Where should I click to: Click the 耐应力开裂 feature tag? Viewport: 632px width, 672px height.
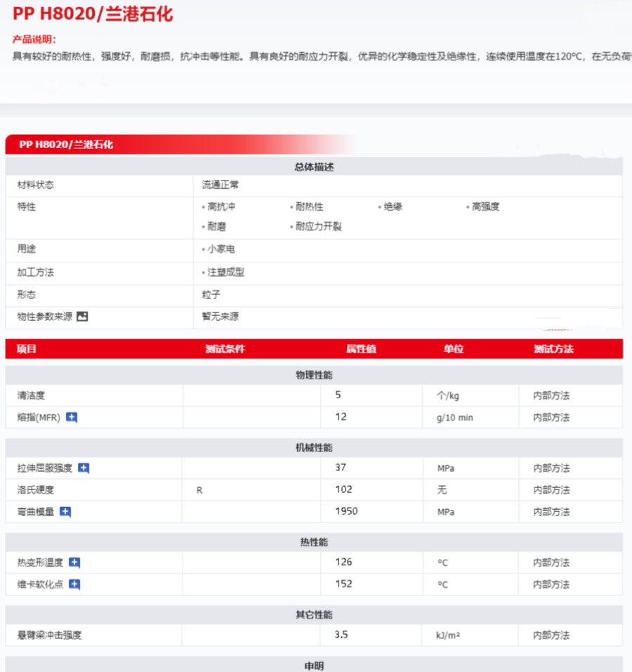coord(318,226)
